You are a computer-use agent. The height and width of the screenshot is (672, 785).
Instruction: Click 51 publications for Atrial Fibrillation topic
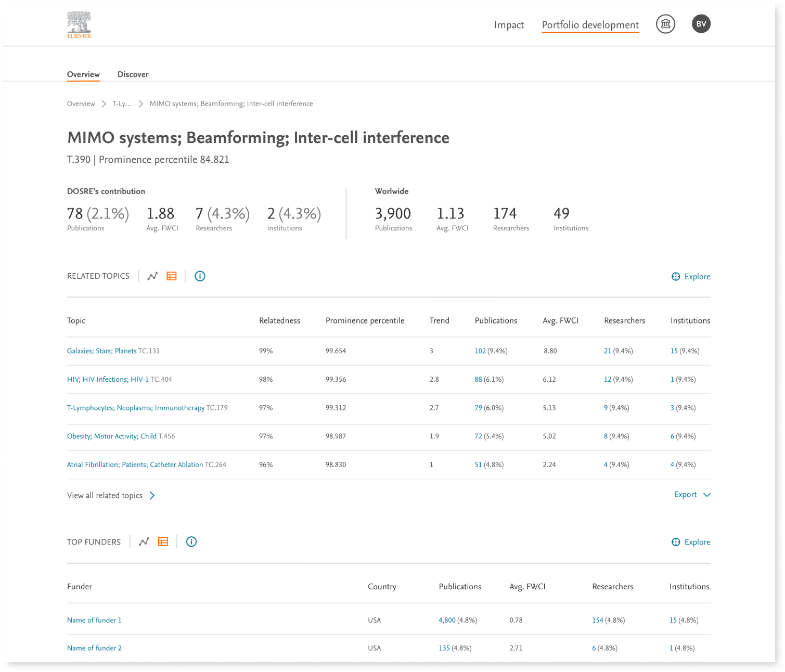[479, 465]
